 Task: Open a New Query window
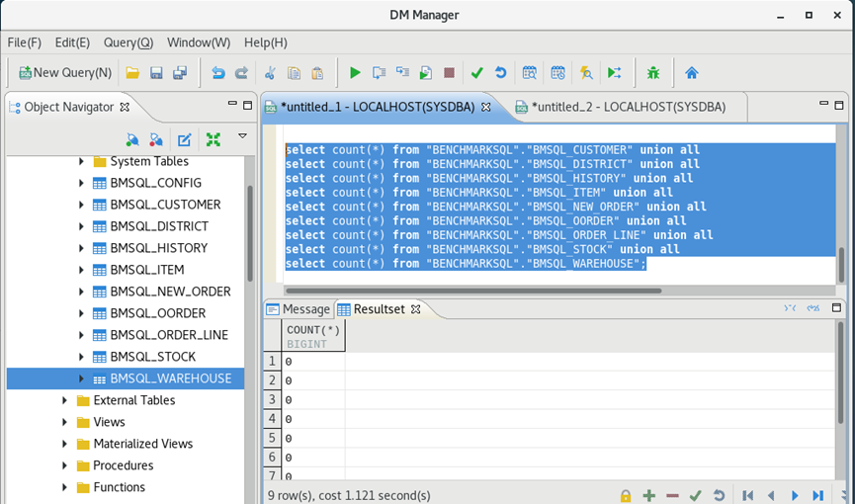[x=65, y=72]
